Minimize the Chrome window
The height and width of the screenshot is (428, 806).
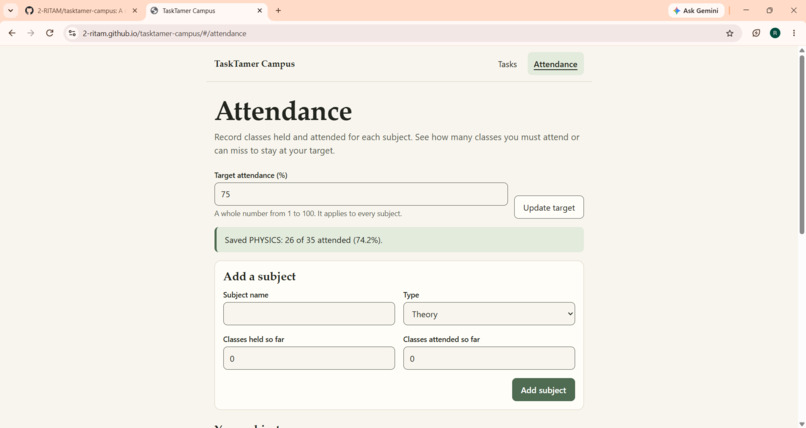[x=746, y=10]
